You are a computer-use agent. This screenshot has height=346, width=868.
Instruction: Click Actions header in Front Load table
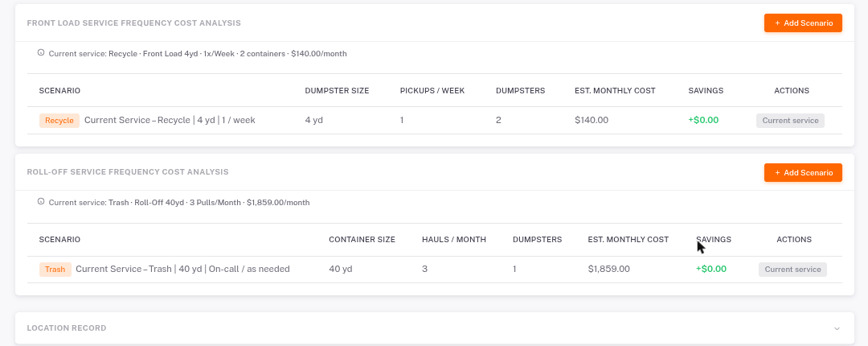tap(791, 90)
